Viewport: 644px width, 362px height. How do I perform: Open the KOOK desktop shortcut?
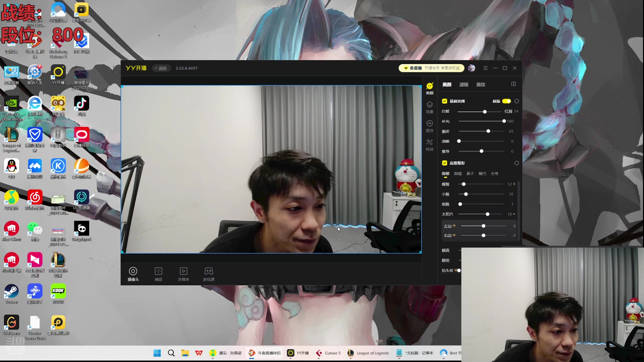click(x=58, y=294)
